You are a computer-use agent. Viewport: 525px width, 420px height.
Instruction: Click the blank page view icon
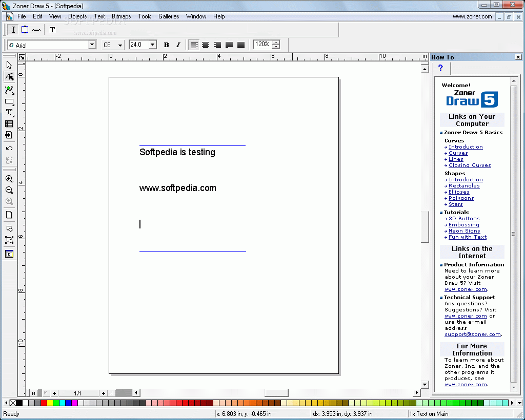[x=9, y=215]
